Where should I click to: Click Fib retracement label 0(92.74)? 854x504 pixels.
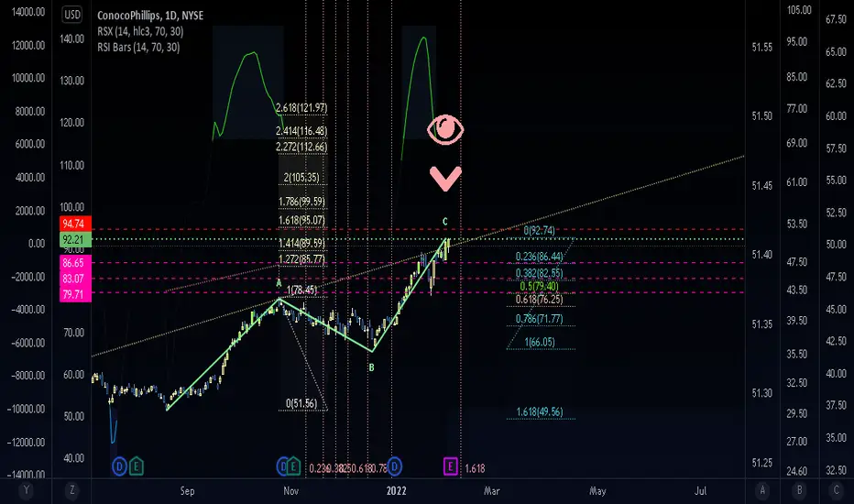coord(539,230)
